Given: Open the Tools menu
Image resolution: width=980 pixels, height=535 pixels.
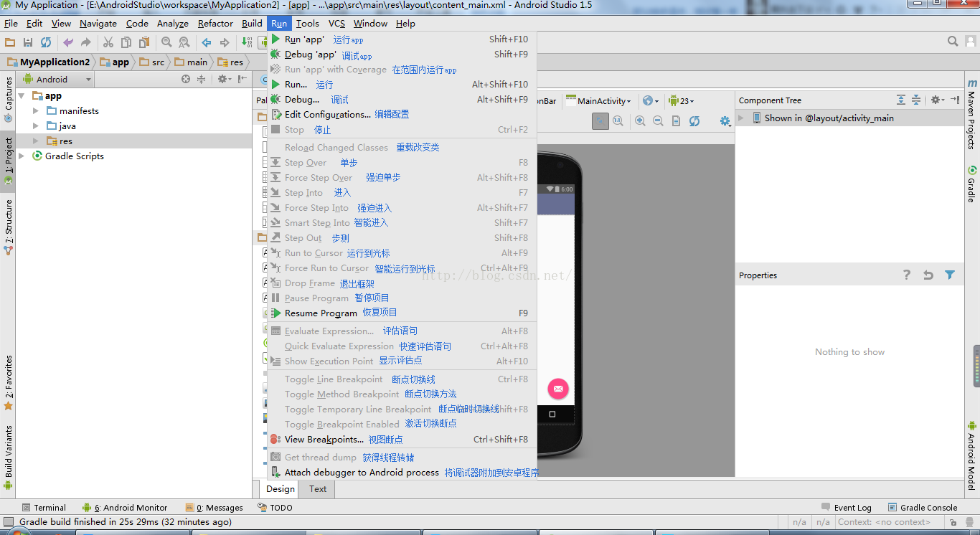Looking at the screenshot, I should pyautogui.click(x=308, y=24).
